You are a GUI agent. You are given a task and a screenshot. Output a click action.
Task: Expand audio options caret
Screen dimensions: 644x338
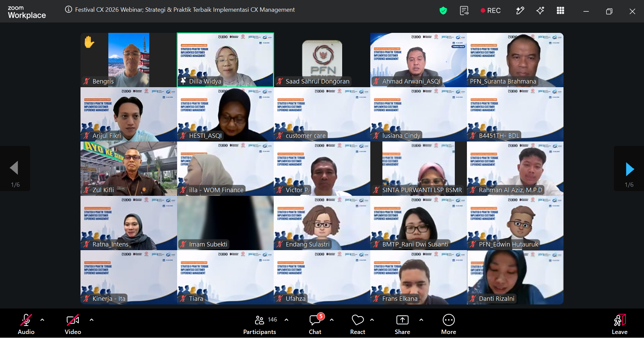(x=42, y=320)
